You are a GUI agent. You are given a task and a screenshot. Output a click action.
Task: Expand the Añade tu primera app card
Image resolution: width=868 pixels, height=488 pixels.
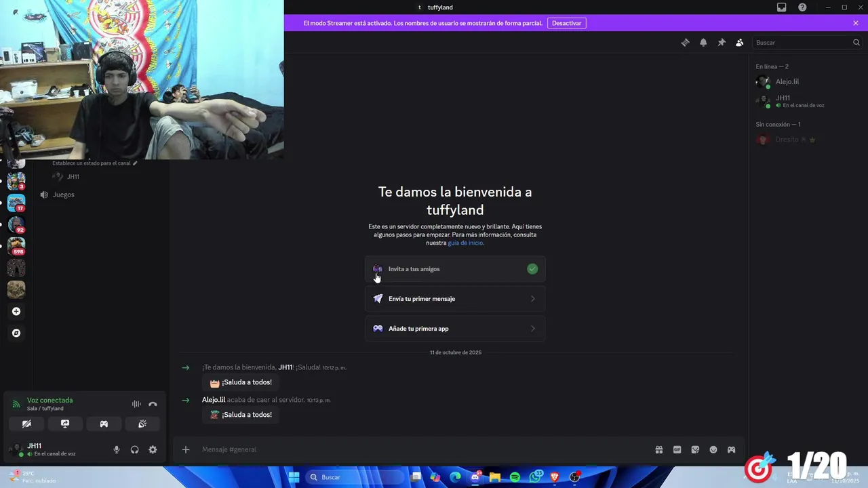coord(455,329)
